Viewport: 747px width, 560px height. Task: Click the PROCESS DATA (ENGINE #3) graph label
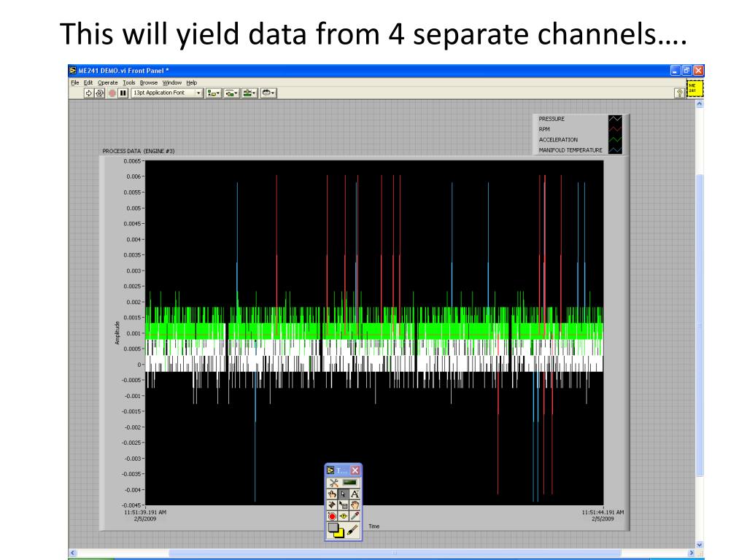coord(138,151)
